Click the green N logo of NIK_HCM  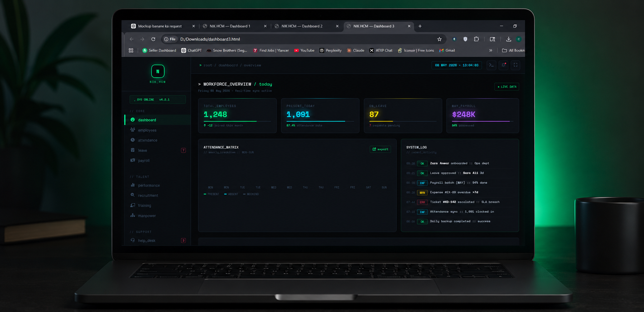click(158, 71)
